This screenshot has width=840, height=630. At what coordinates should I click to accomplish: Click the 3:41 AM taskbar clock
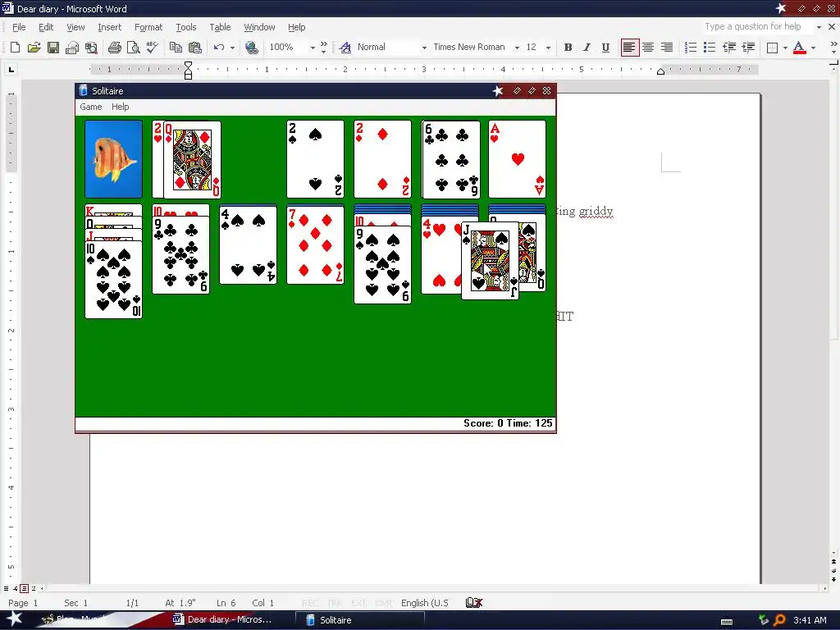tap(810, 620)
